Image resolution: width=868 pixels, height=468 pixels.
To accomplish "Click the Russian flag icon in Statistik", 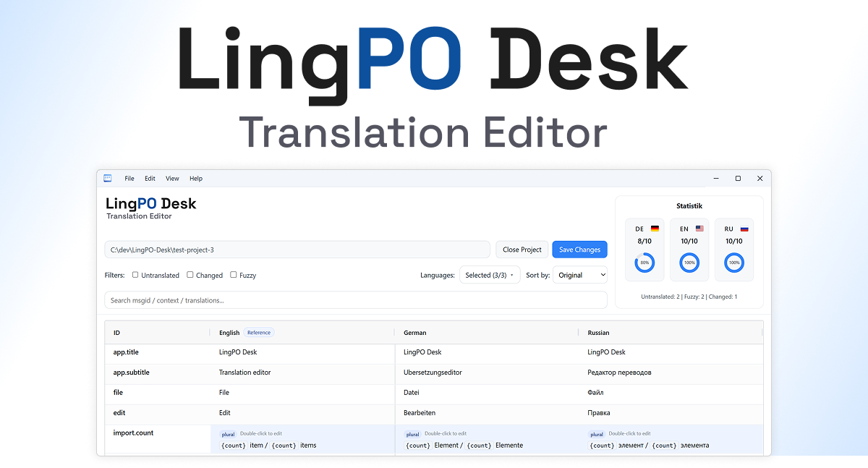I will (744, 229).
